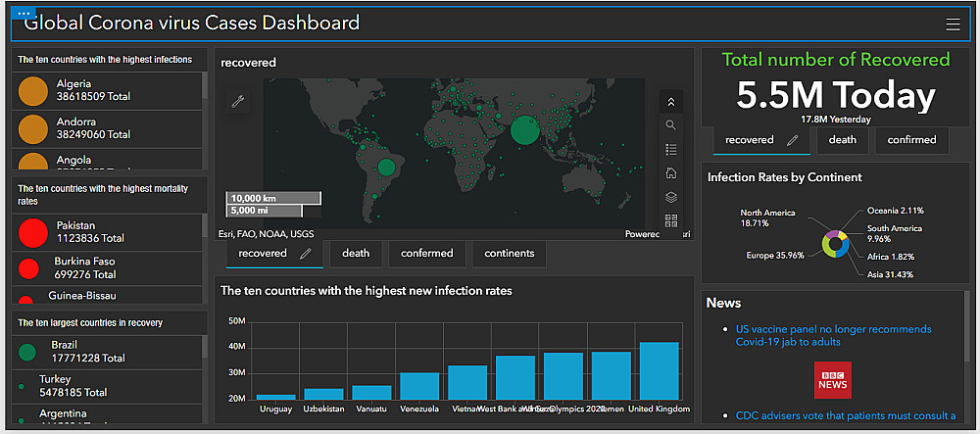980x434 pixels.
Task: Click the infection rates donut chart
Action: (836, 244)
